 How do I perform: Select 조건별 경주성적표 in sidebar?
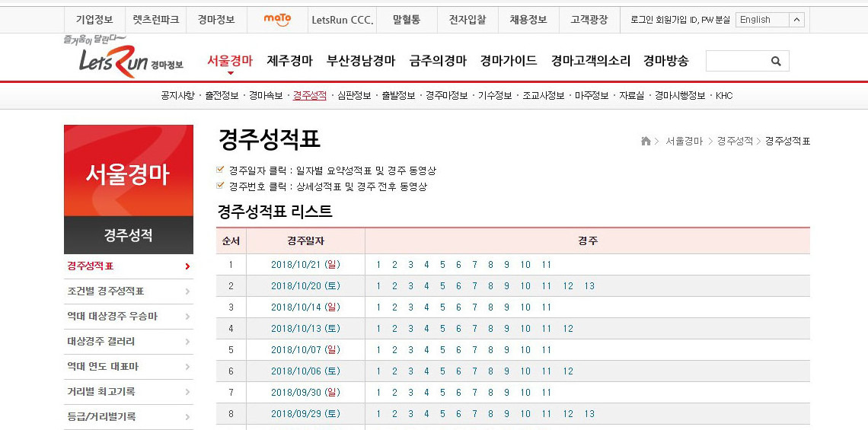point(106,291)
